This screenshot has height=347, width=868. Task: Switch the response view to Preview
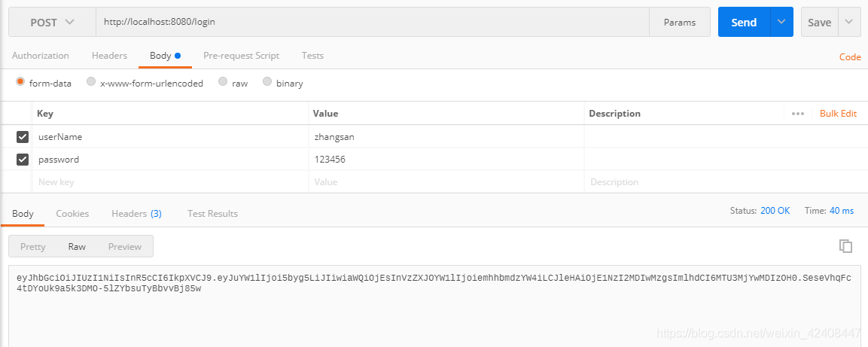click(125, 247)
